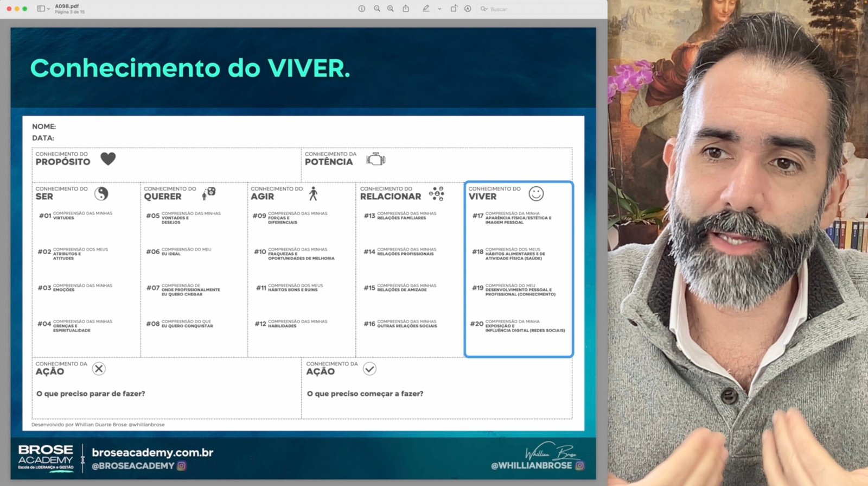Zoom in on the PDF page
Image resolution: width=868 pixels, height=486 pixels.
pos(391,9)
